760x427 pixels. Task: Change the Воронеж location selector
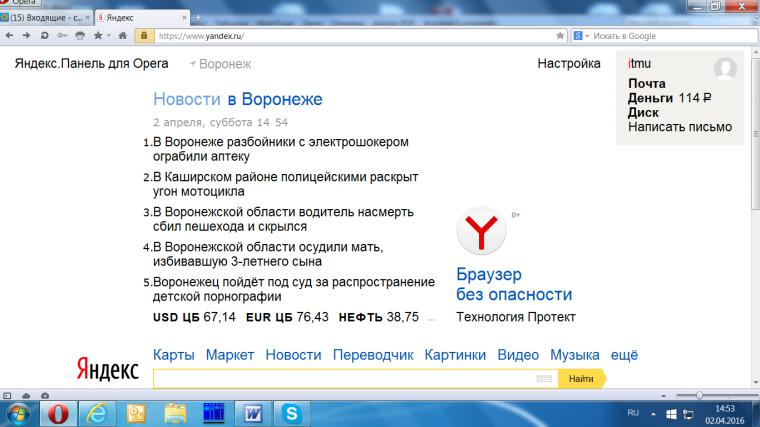pyautogui.click(x=220, y=64)
